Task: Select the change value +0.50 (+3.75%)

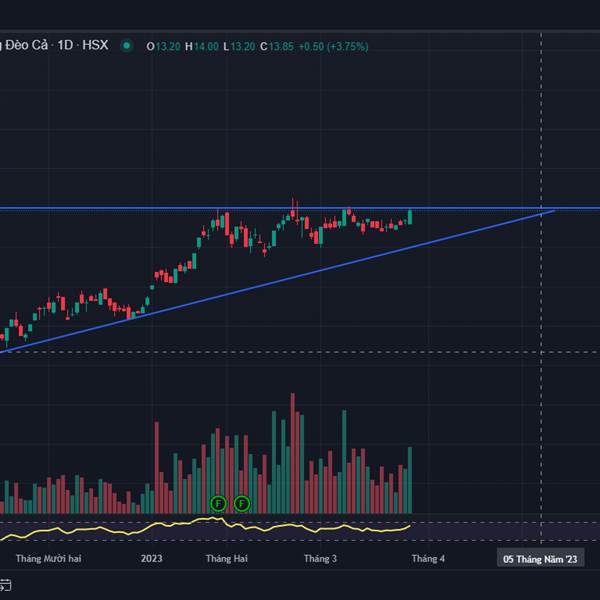Action: (x=333, y=47)
